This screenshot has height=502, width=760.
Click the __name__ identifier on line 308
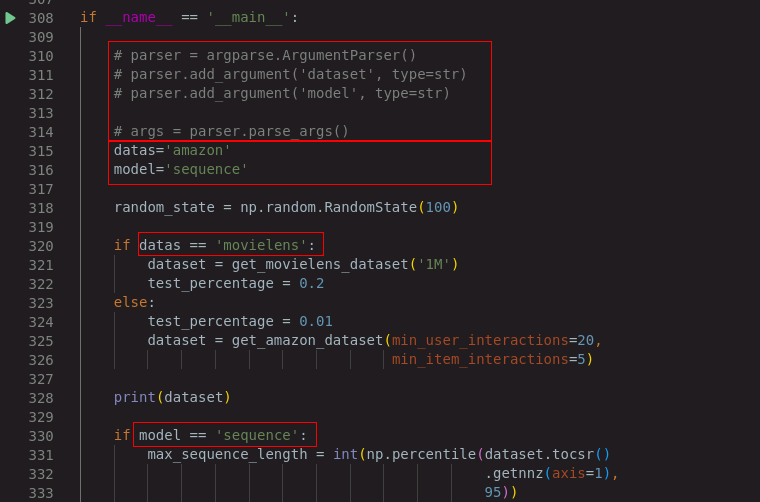(139, 17)
